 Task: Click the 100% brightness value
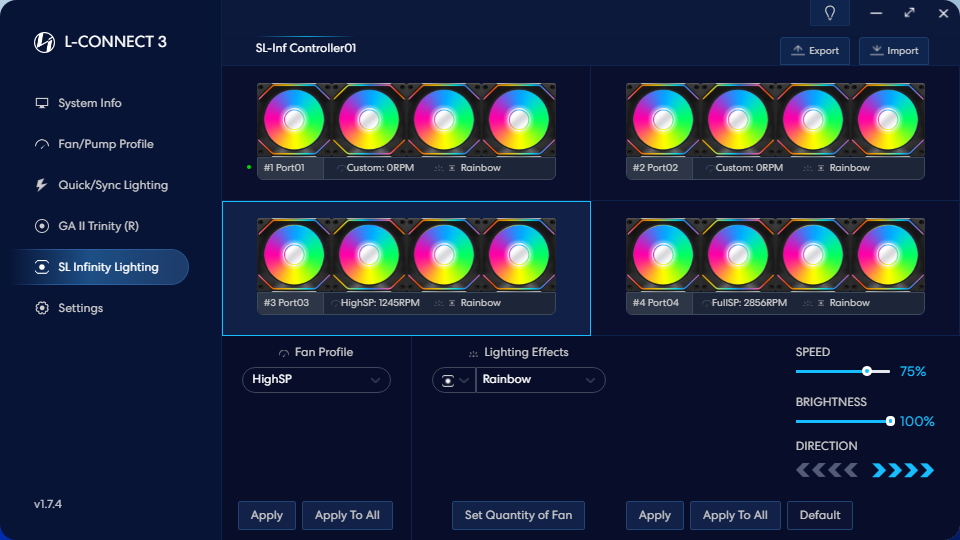917,422
